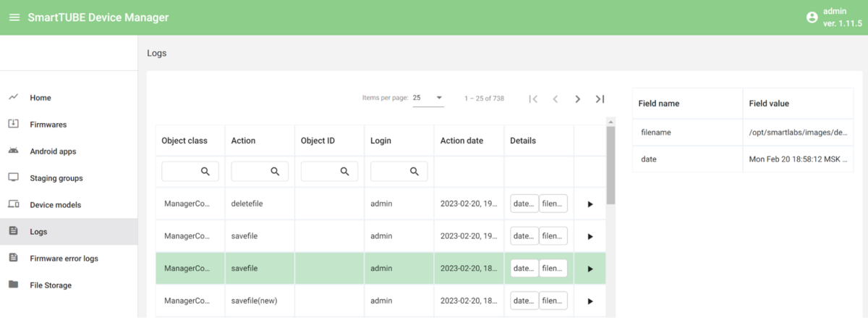Go to the next page of logs
This screenshot has height=318, width=868.
tap(578, 99)
